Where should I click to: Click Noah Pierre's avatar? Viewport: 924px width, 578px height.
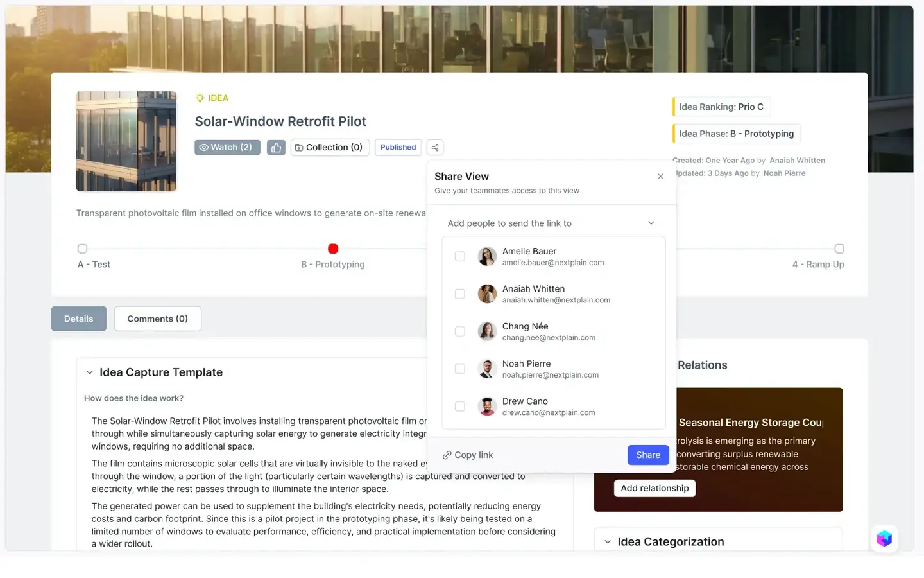coord(487,369)
